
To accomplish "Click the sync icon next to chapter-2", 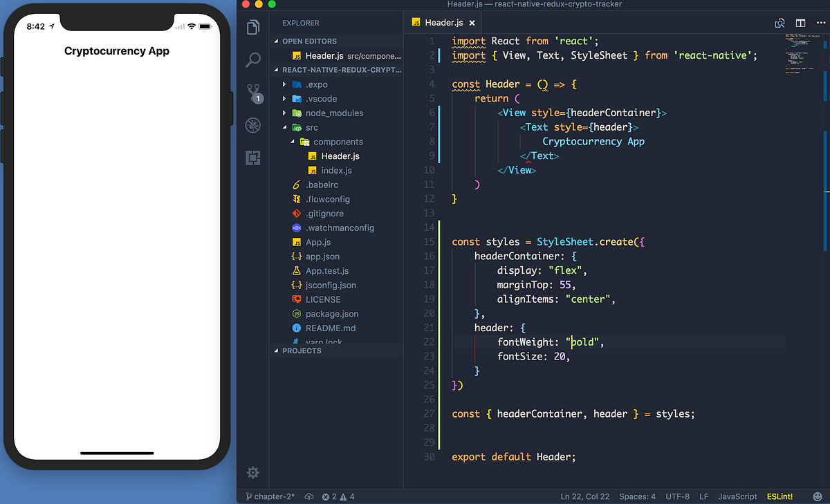I will click(x=308, y=496).
